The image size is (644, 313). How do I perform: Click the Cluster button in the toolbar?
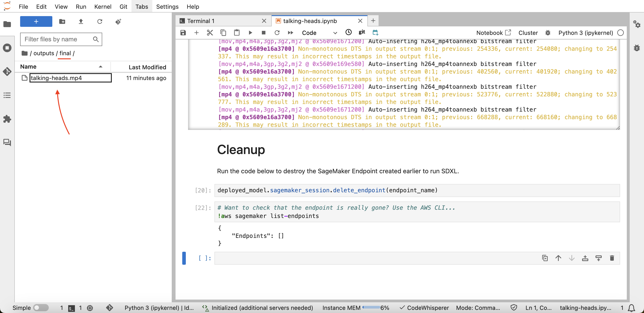528,33
